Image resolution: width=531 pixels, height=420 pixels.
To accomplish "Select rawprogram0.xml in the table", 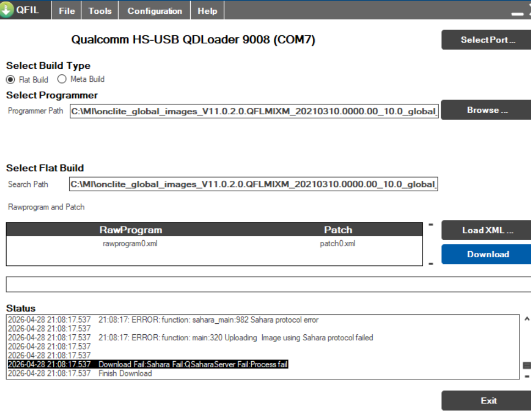I will pos(130,243).
